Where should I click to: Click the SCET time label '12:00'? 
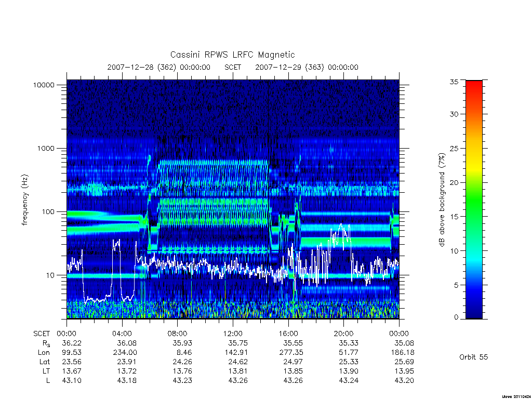coord(233,334)
